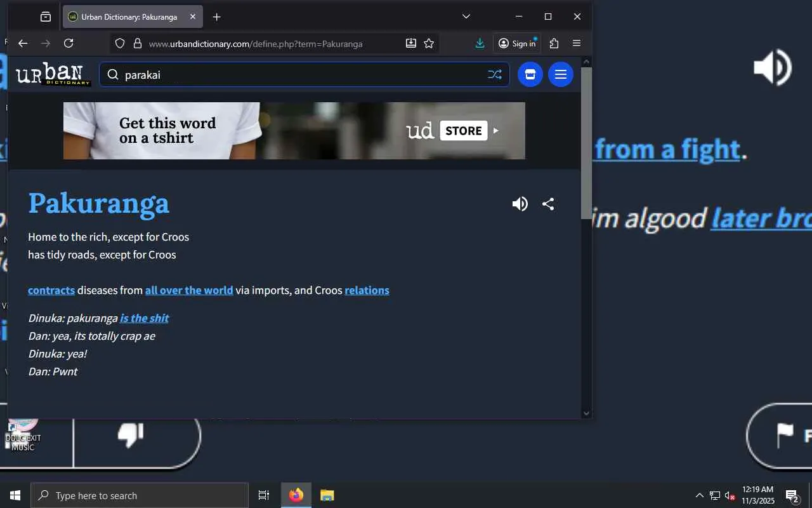The width and height of the screenshot is (812, 508).
Task: Click the Urban Dictionary logo
Action: point(53,74)
